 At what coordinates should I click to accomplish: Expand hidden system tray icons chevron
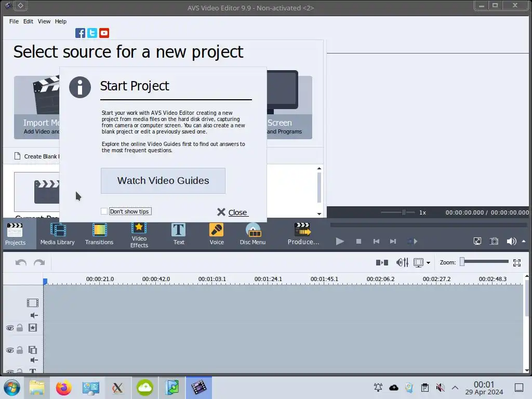point(455,388)
